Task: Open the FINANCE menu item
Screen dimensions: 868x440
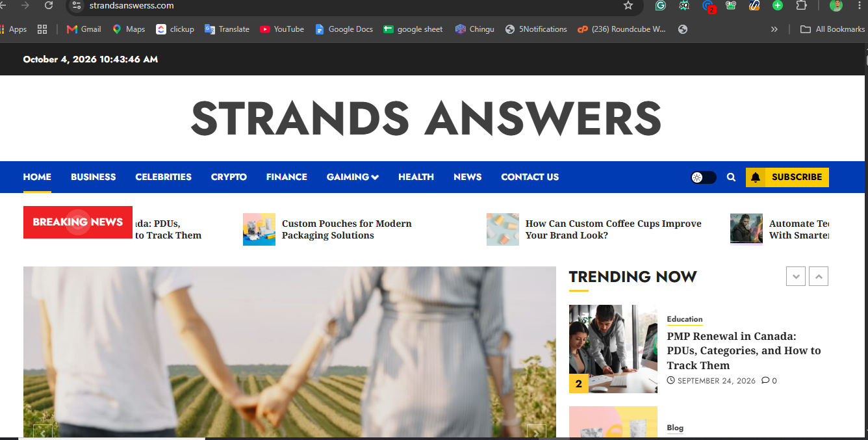Action: click(287, 177)
